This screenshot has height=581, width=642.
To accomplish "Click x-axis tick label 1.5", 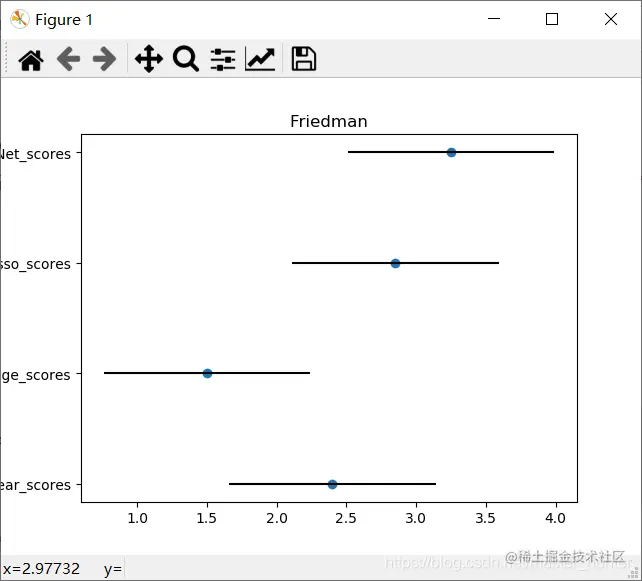I will click(207, 518).
